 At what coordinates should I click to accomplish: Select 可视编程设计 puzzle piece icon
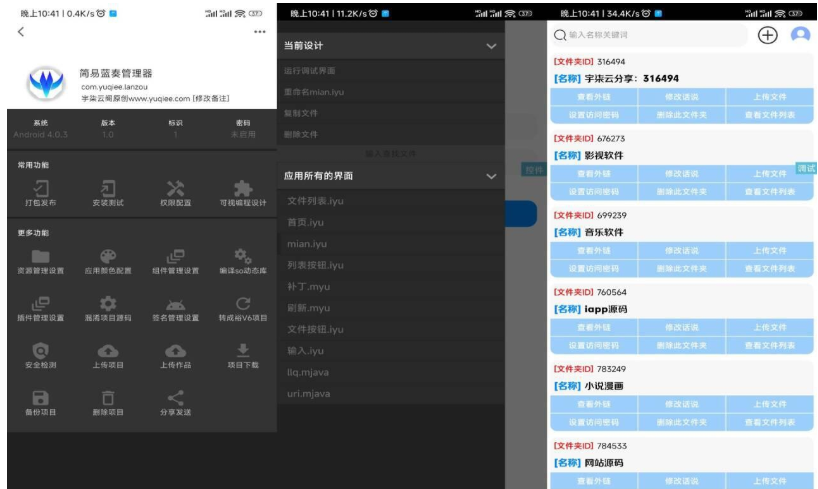click(x=243, y=188)
